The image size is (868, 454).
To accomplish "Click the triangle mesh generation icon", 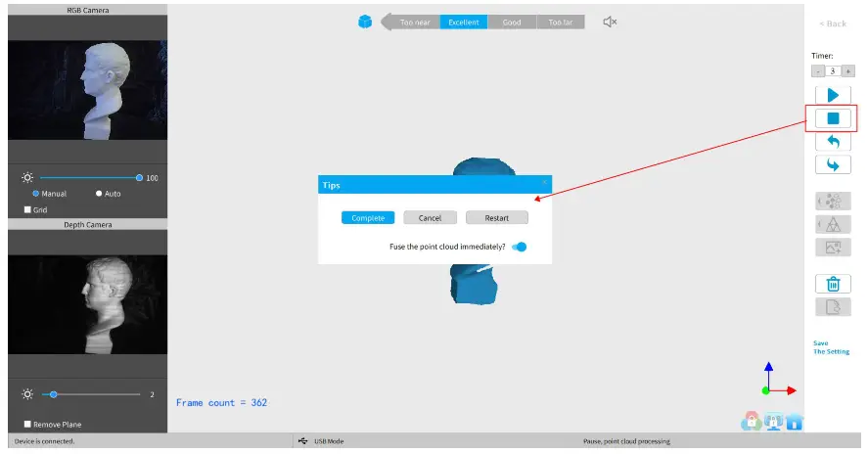I will click(833, 224).
